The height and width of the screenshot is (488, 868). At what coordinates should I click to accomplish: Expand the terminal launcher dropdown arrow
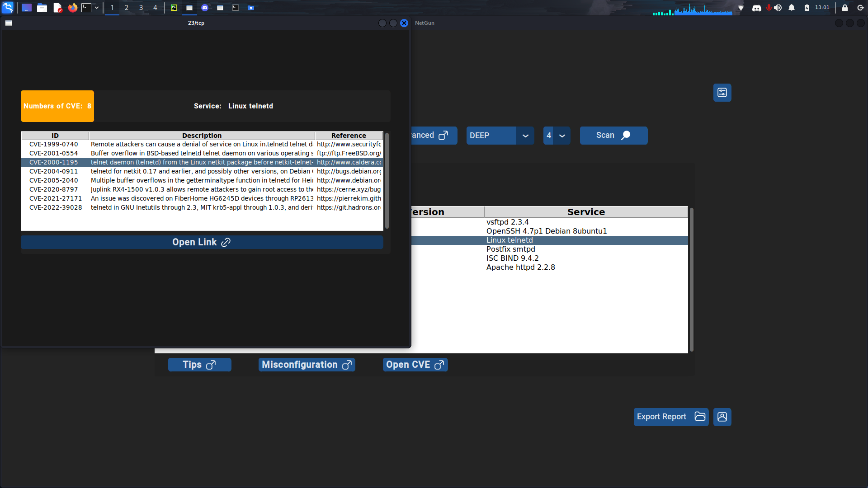click(x=97, y=8)
